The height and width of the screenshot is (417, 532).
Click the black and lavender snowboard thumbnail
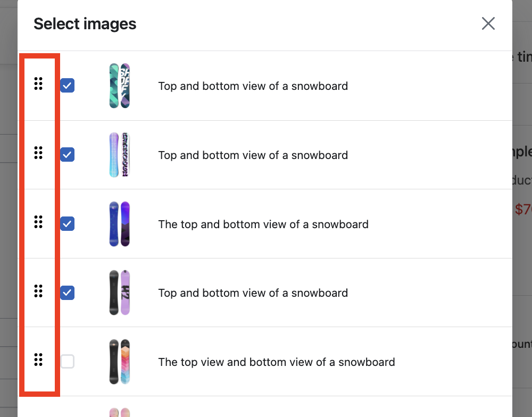(120, 293)
